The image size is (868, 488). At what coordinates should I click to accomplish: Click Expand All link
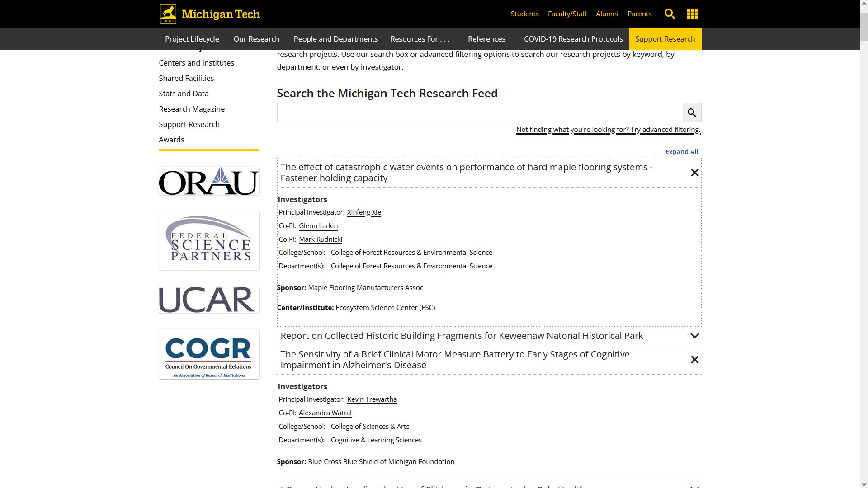pyautogui.click(x=681, y=152)
